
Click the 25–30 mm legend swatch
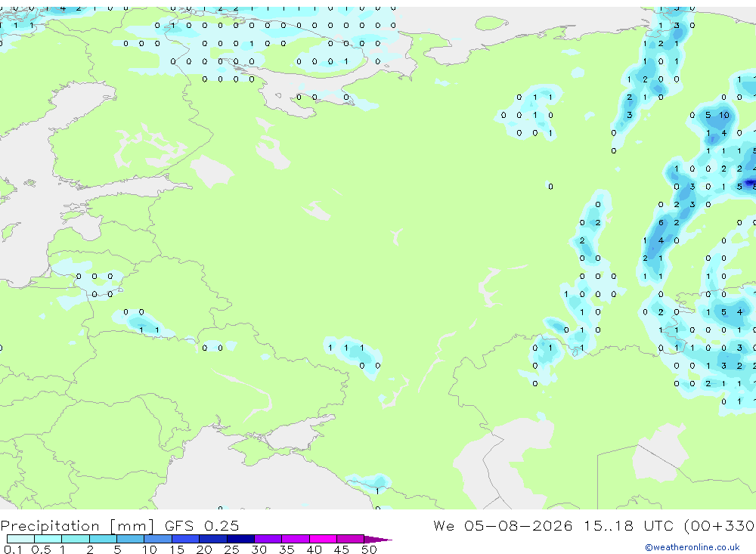(x=240, y=539)
